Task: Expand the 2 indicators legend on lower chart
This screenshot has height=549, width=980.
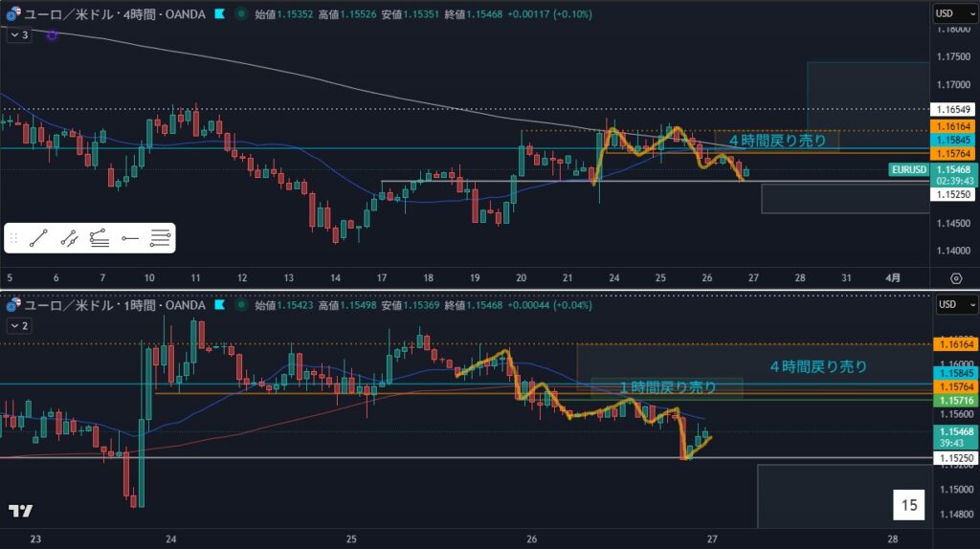Action: pos(18,325)
